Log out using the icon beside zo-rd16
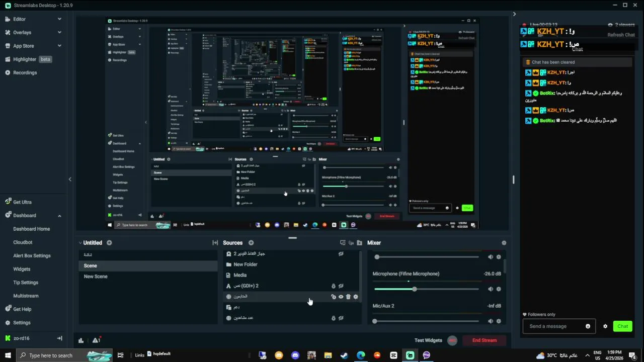The image size is (644, 362). (59, 338)
